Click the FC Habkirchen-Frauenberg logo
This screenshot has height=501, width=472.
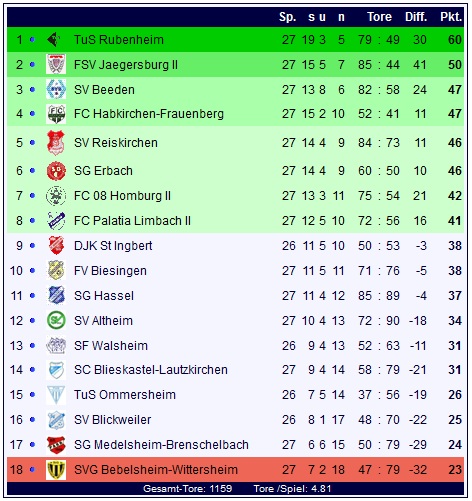point(56,114)
